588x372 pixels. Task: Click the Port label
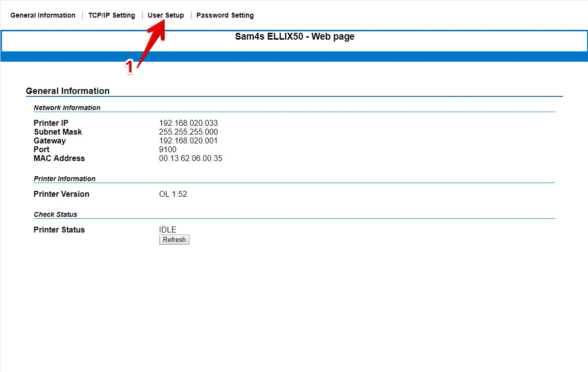click(42, 149)
